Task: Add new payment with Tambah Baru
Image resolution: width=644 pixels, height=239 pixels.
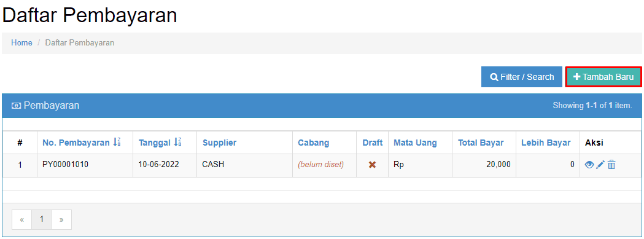Action: [603, 77]
